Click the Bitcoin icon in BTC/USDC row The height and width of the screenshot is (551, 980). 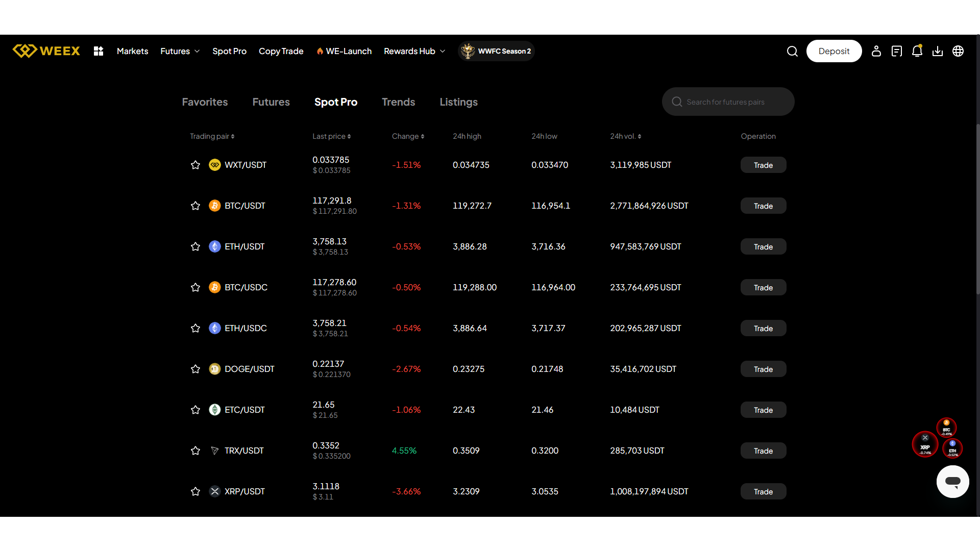pyautogui.click(x=215, y=287)
